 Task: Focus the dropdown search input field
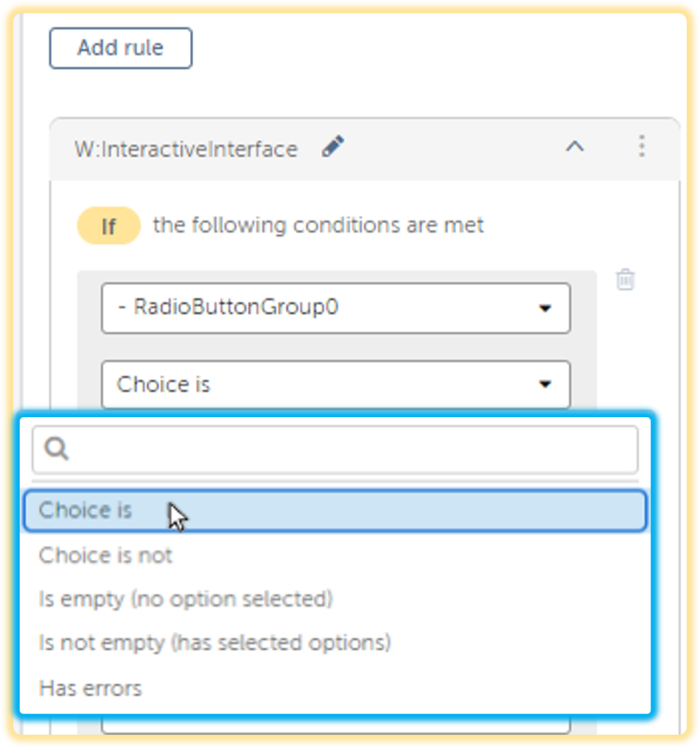335,449
